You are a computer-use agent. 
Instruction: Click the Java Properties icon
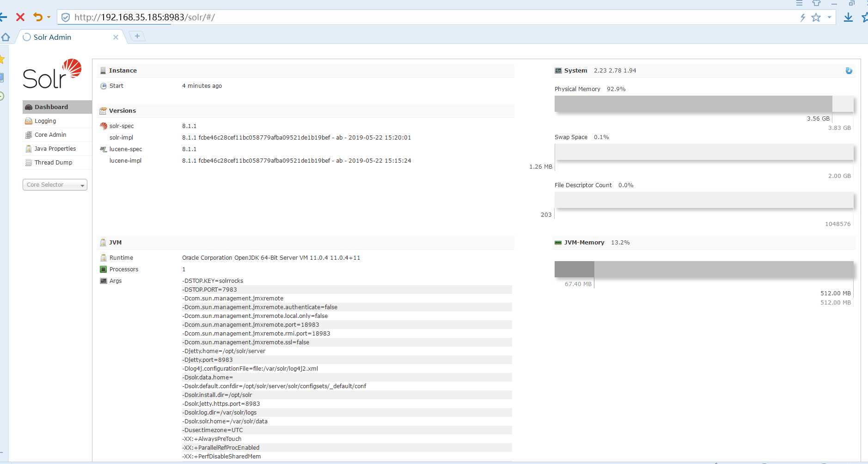(x=29, y=149)
